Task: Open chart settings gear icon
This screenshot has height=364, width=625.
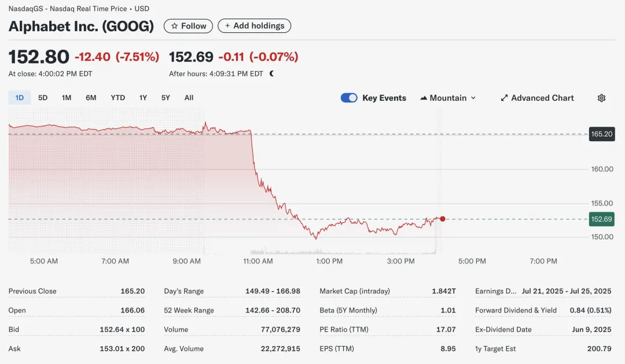Action: pos(601,98)
